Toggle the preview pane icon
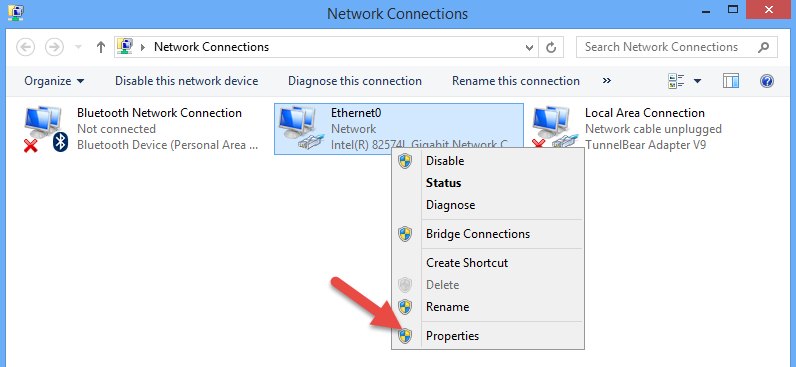 731,81
